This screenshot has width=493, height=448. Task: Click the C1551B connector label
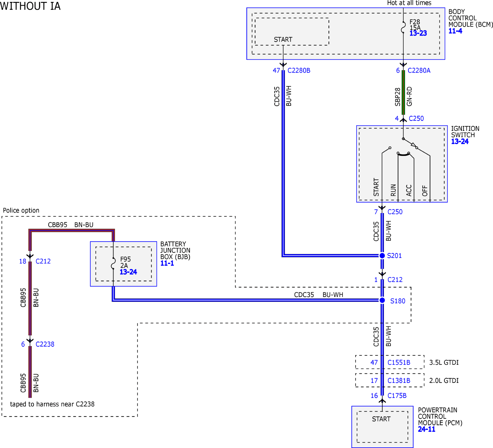[x=399, y=362]
